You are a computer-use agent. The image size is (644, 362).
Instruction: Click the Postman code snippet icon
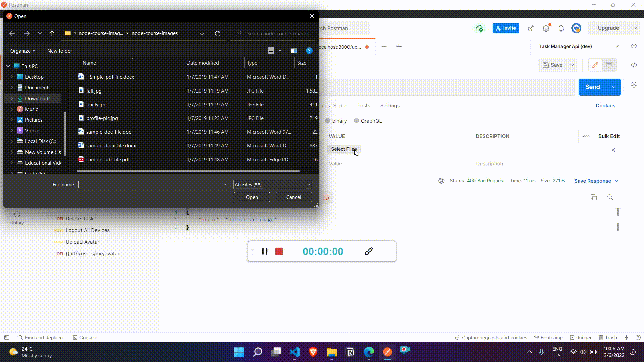[634, 65]
